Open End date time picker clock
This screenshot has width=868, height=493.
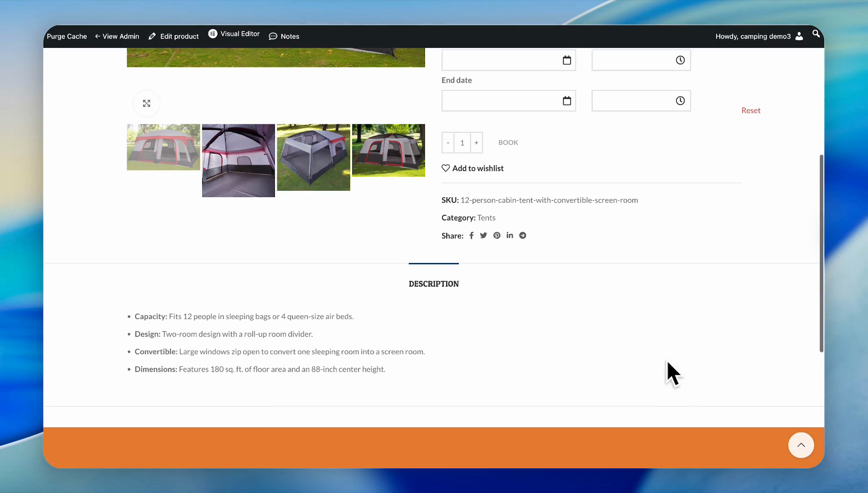(x=680, y=101)
